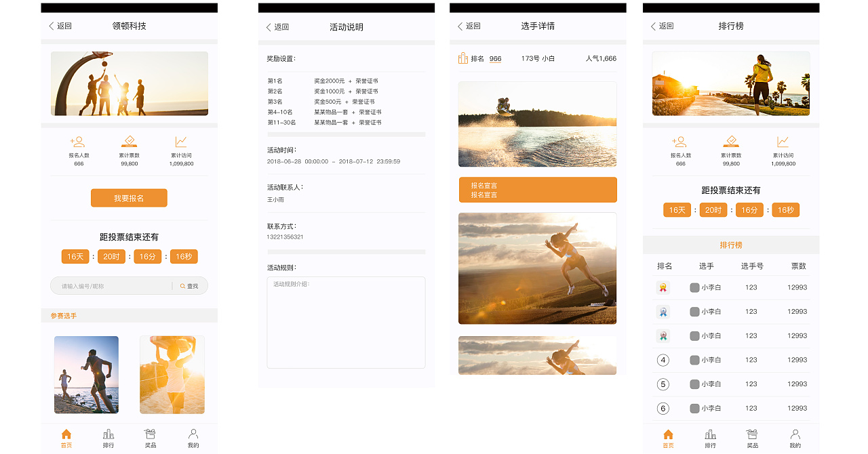Click the 请输入编号/昵称 search field
The image size is (868, 454).
pos(112,286)
